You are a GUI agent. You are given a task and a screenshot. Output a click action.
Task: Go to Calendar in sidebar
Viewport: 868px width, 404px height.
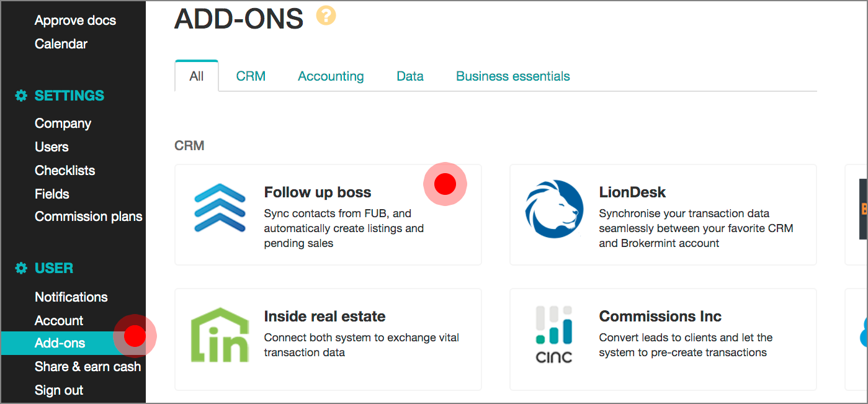pos(61,44)
